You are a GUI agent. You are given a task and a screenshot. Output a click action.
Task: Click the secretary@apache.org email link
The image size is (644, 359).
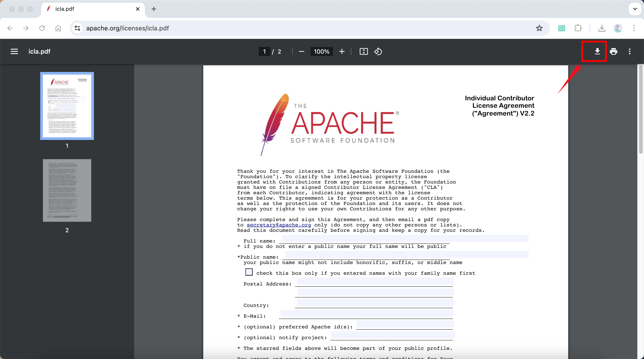coord(279,225)
